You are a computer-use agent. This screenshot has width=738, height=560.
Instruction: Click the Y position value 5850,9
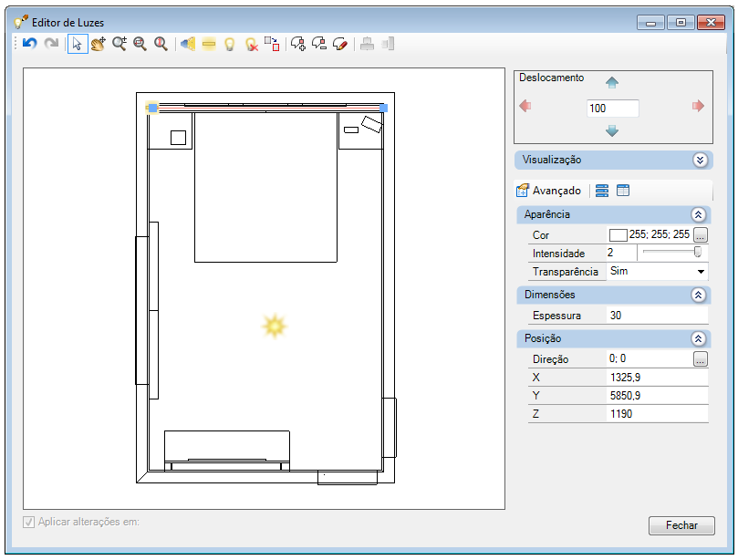(x=657, y=396)
